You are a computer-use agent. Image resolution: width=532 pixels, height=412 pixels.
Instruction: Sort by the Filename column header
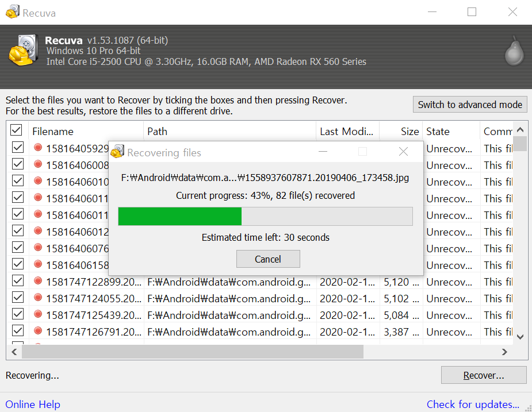86,131
